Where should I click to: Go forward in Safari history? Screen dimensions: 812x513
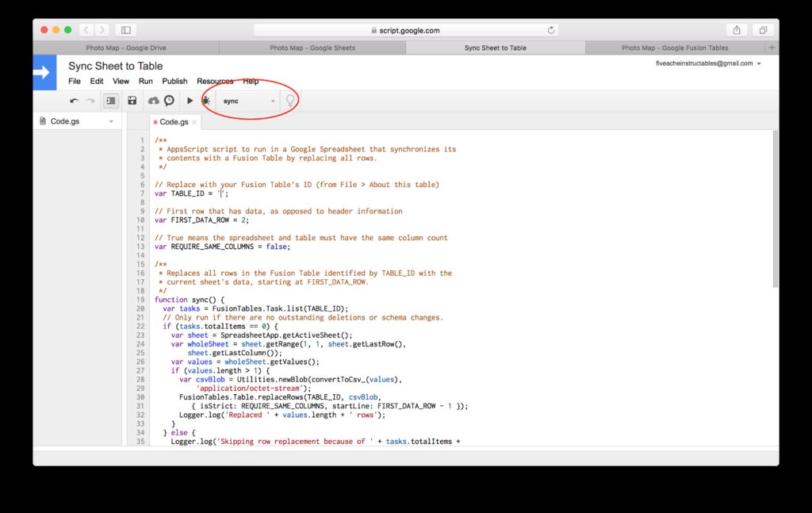102,30
